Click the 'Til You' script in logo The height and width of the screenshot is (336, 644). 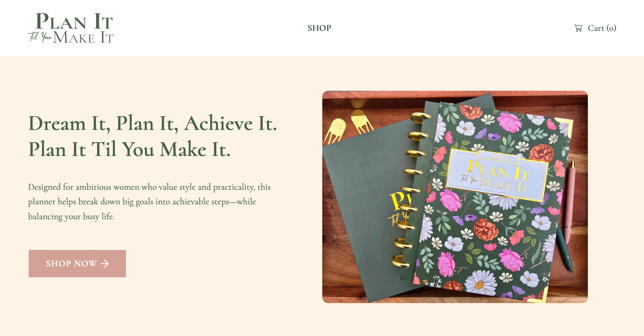point(40,37)
